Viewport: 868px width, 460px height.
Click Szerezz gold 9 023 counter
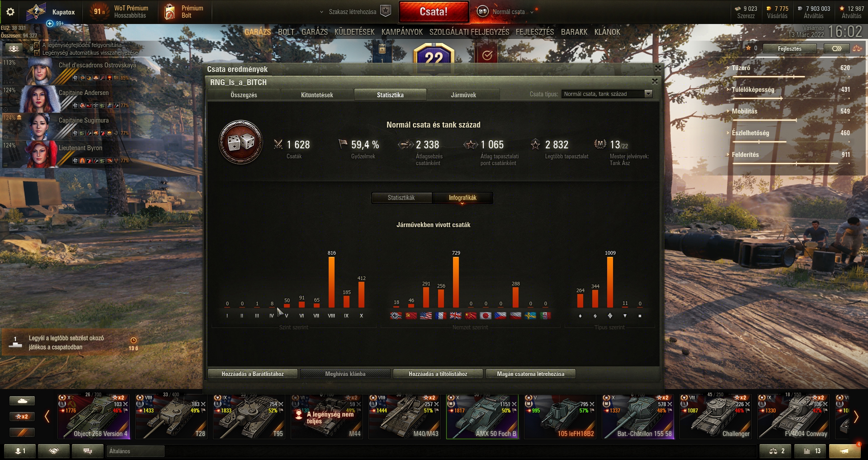coord(746,12)
